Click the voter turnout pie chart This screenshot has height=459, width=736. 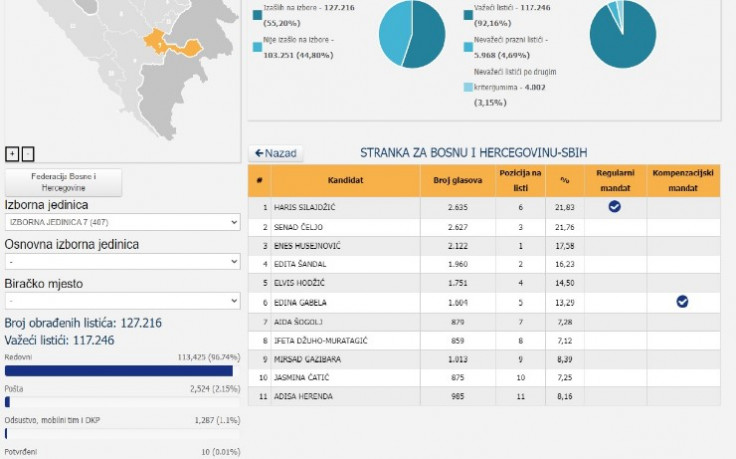tap(412, 33)
